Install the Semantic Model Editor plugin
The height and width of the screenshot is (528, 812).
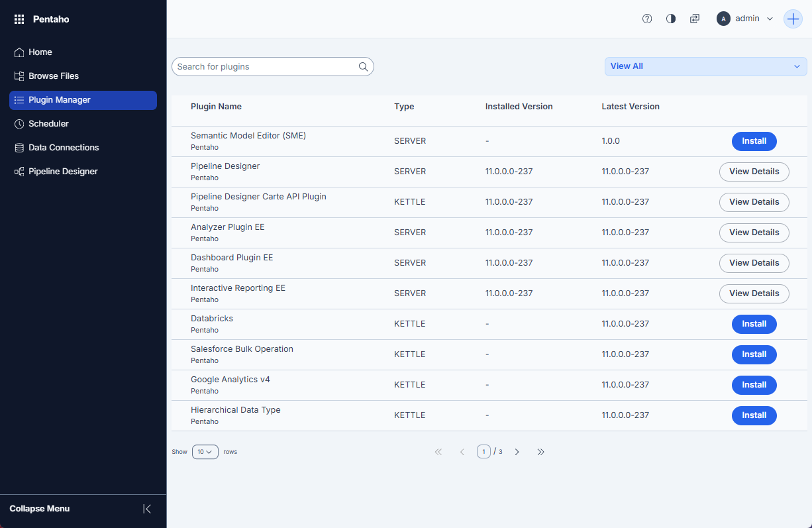(754, 141)
